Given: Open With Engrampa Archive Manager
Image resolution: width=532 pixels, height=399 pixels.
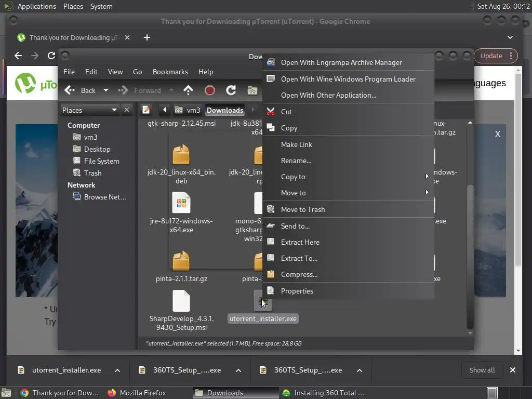Looking at the screenshot, I should (x=349, y=62).
